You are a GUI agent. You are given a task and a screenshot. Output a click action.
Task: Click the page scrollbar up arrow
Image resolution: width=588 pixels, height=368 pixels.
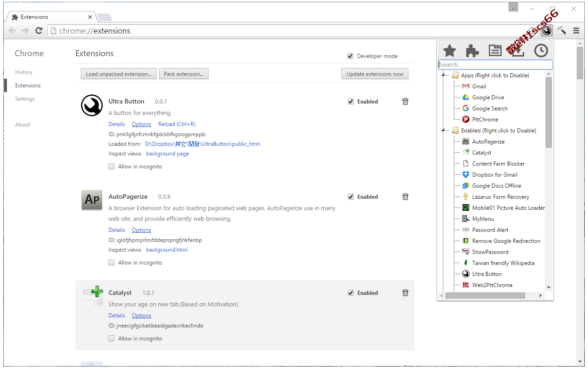(x=581, y=44)
